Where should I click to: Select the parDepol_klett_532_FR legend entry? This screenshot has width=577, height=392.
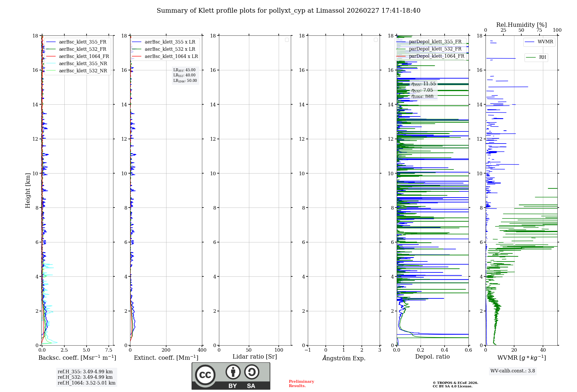pos(435,49)
